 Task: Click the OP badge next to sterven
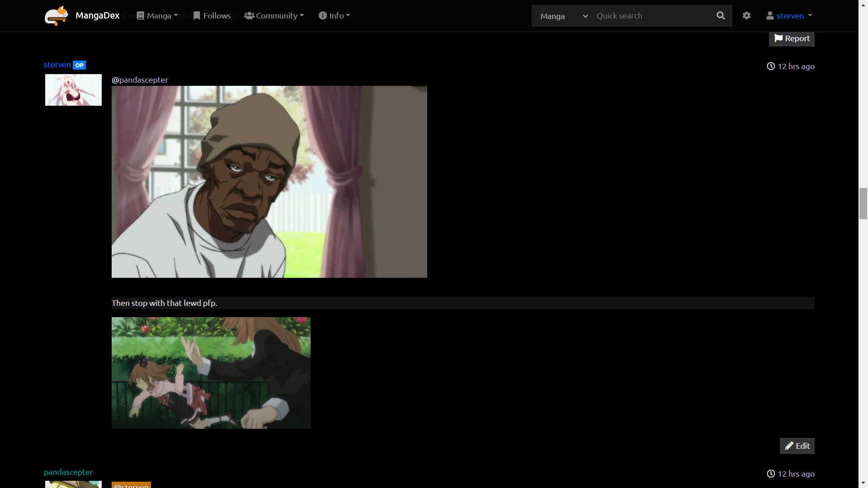click(x=80, y=65)
